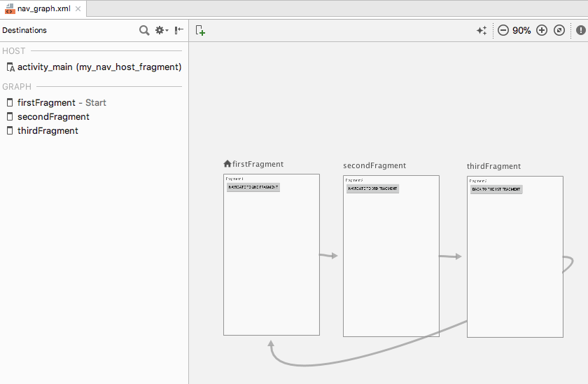The image size is (588, 384).
Task: Hide the Destinations panel with the collapse icon
Action: click(x=179, y=30)
